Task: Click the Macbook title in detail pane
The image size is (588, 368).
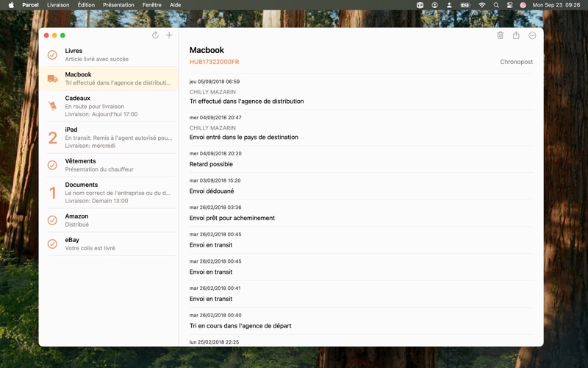Action: click(x=207, y=50)
